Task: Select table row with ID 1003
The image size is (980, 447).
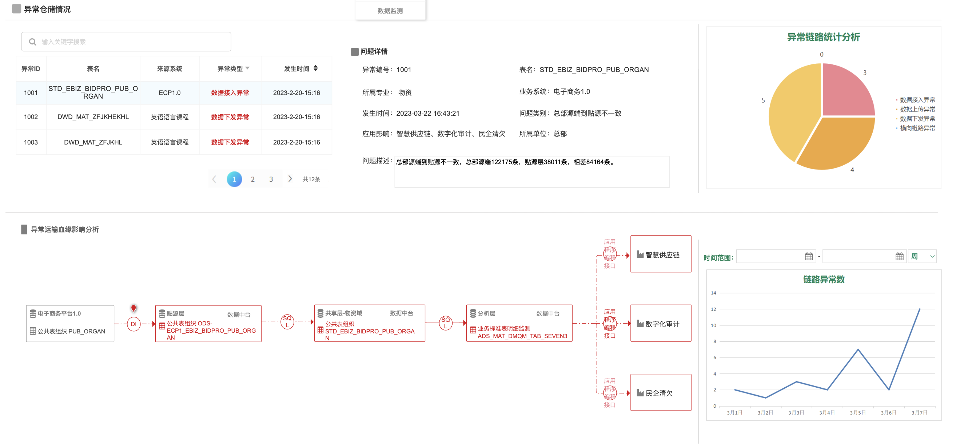Action: [174, 142]
